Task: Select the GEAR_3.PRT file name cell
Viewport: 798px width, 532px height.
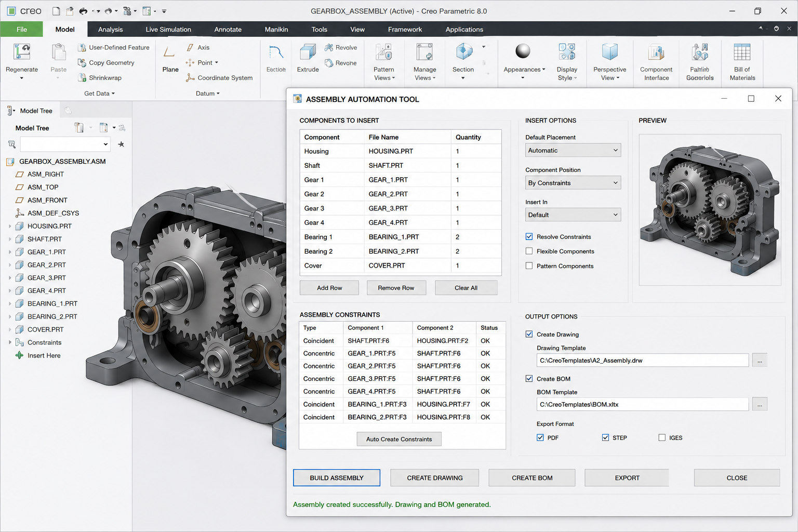Action: coord(408,208)
